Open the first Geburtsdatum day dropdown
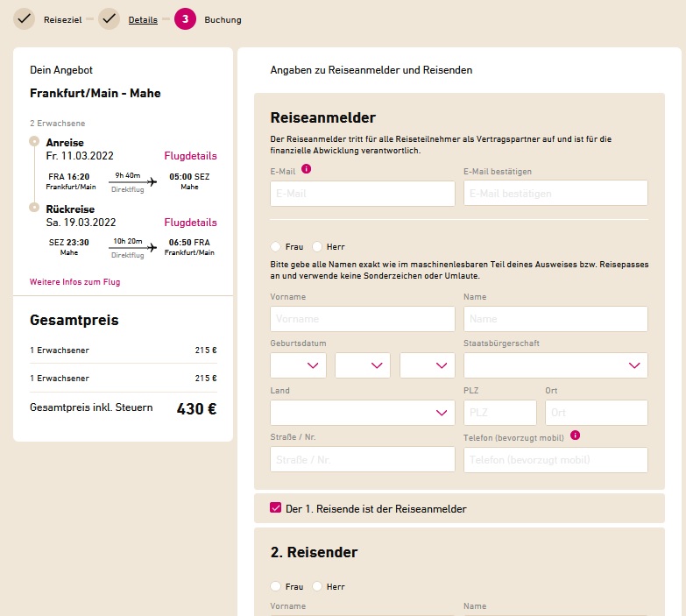 tap(298, 365)
